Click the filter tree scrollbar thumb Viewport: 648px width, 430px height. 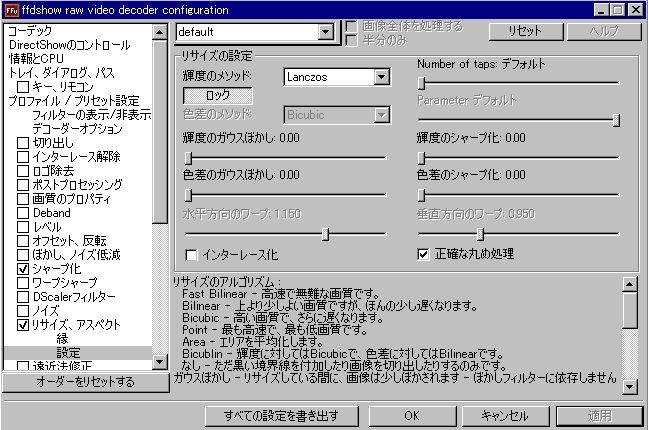click(x=160, y=131)
